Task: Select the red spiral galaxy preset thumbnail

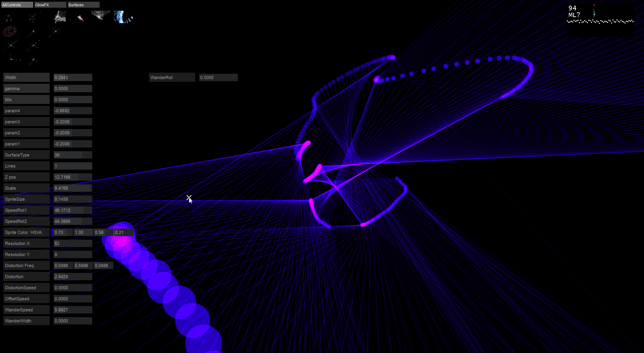Action: click(10, 32)
